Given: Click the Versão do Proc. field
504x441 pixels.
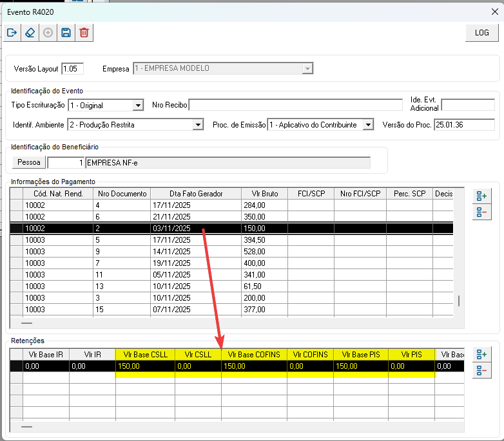Looking at the screenshot, I should [x=464, y=124].
